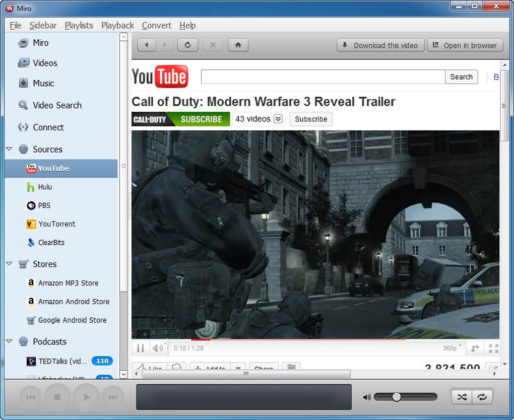This screenshot has width=514, height=420.
Task: Click the Miro stop button
Action: pos(57,397)
